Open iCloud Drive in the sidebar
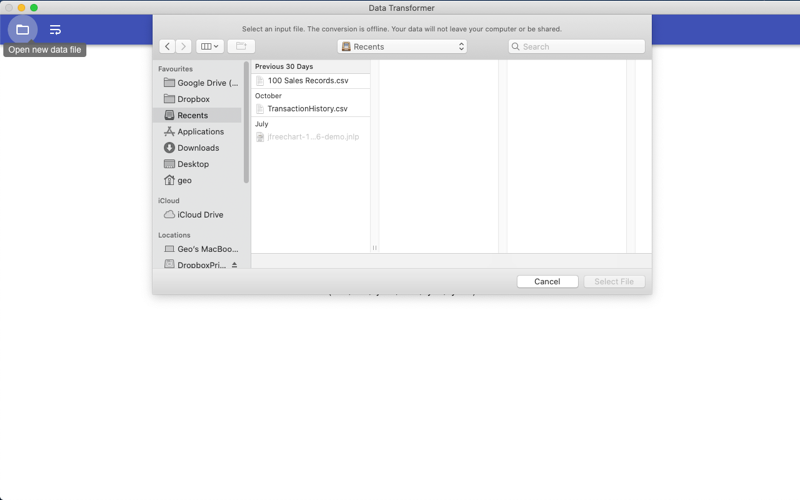The height and width of the screenshot is (500, 800). point(197,215)
